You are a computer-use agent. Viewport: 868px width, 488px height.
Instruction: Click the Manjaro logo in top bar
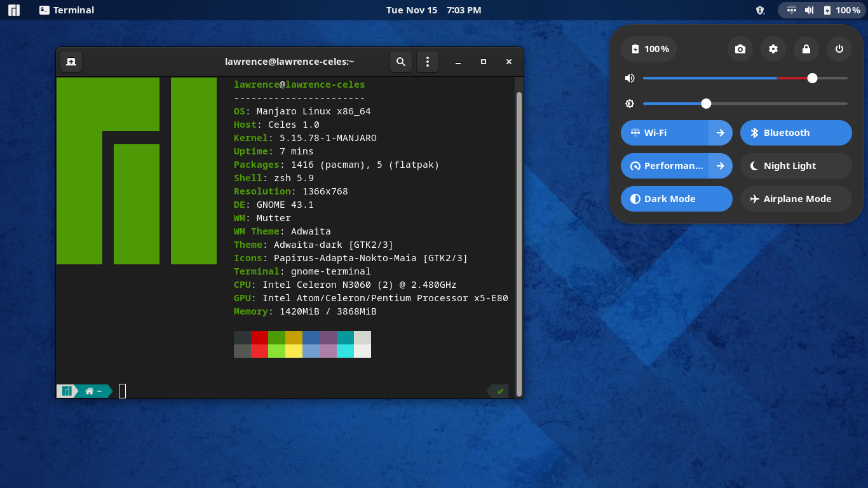point(13,10)
